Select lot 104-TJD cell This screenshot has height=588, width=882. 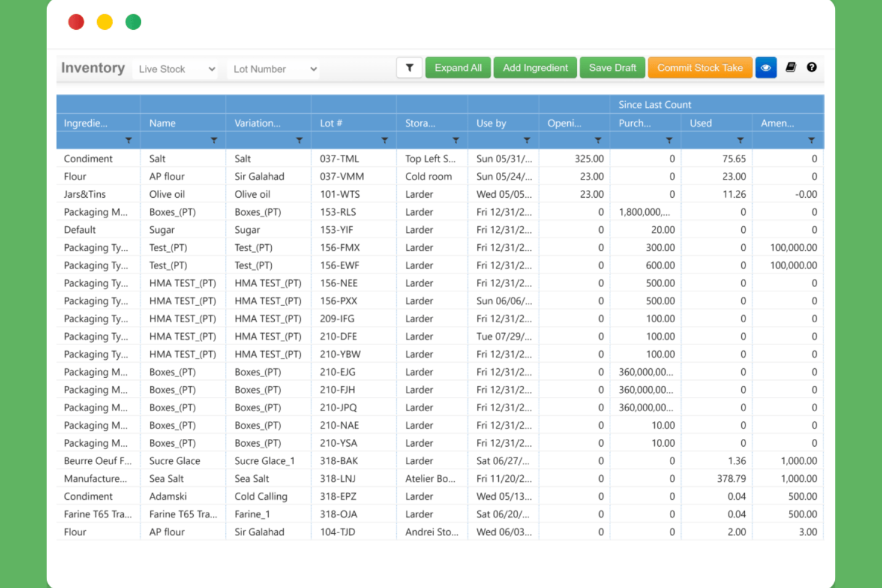coord(353,532)
